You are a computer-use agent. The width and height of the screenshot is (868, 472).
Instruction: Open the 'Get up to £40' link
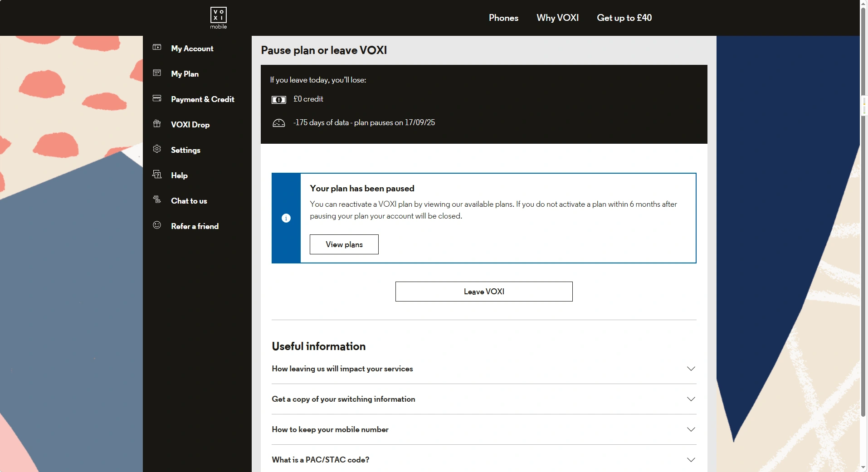pos(624,18)
